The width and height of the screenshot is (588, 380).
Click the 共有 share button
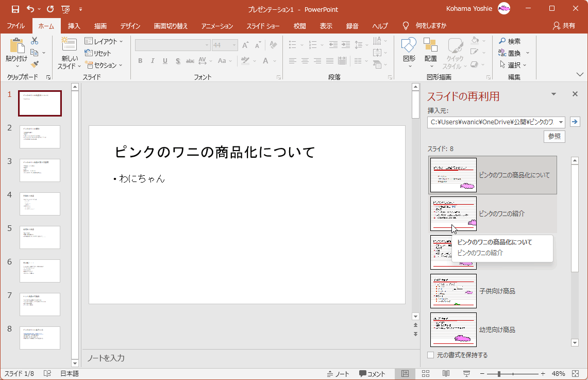[564, 26]
